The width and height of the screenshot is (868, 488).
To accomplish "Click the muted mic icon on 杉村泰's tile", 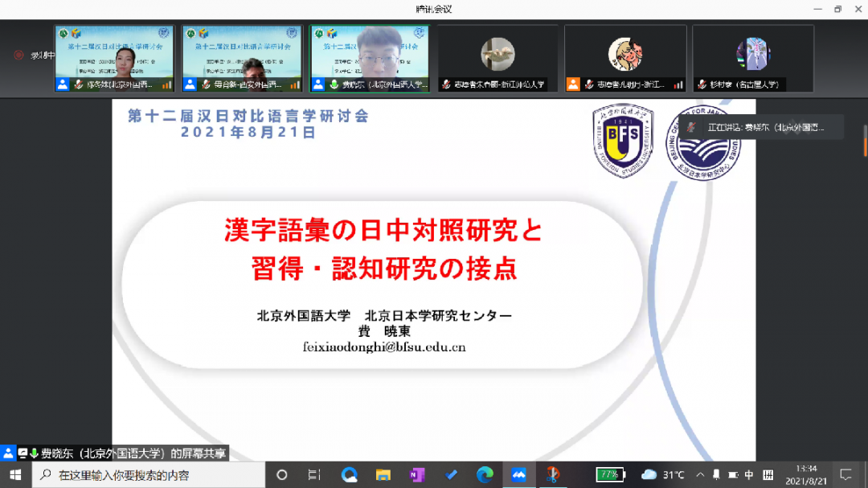I will pyautogui.click(x=702, y=84).
